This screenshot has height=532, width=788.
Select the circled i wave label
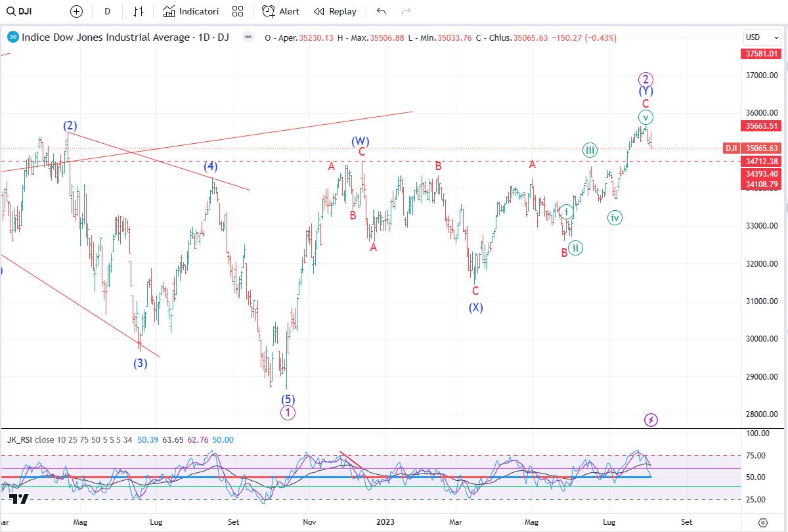[x=566, y=211]
